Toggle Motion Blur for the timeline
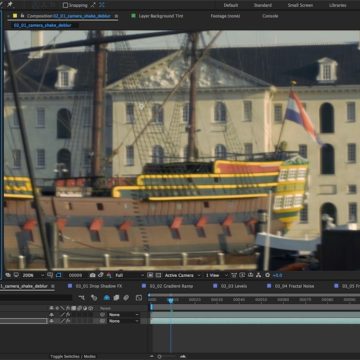Screen dimensions: 360x360 [x=126, y=298]
